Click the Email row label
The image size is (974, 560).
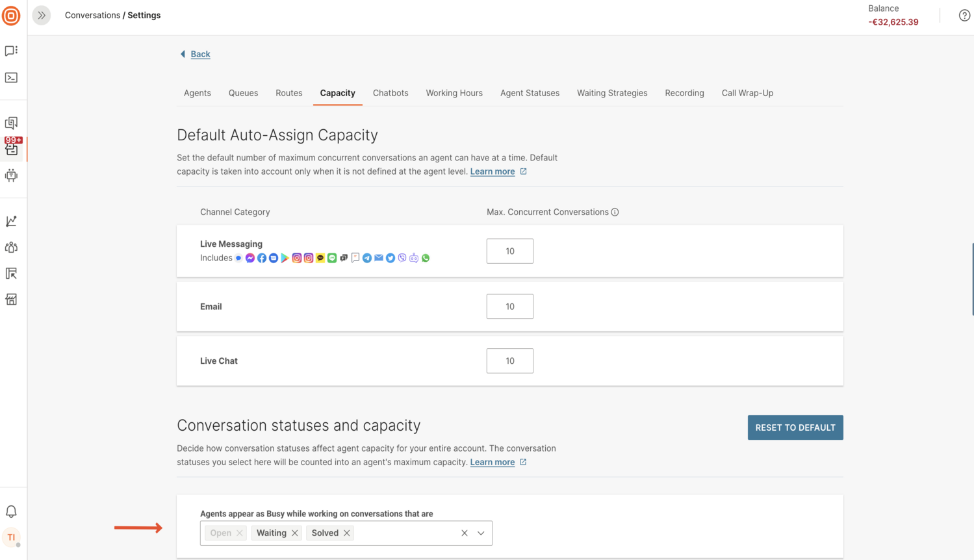point(211,307)
